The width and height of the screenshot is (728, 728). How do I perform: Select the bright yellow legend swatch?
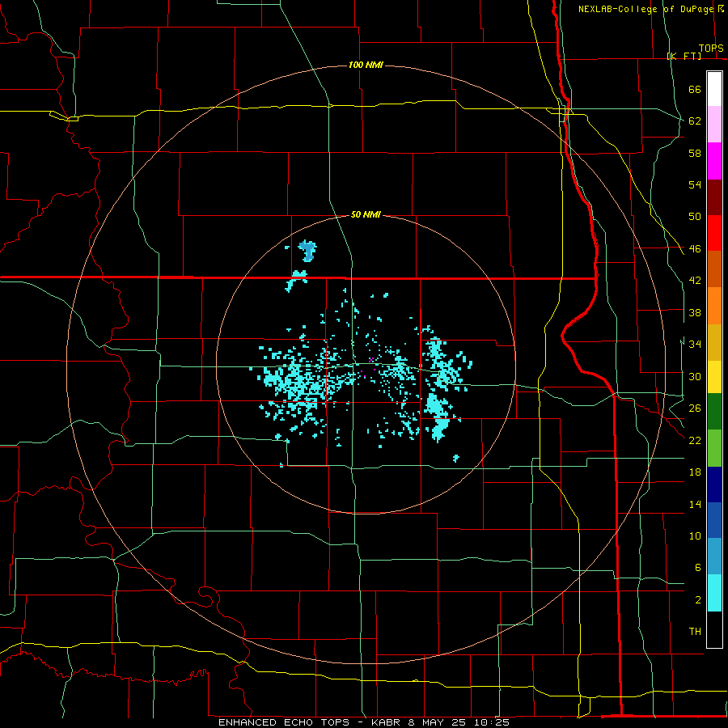(714, 376)
